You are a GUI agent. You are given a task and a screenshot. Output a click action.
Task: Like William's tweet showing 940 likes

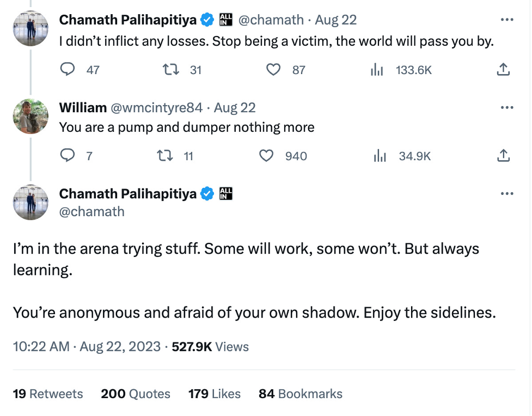click(x=266, y=156)
